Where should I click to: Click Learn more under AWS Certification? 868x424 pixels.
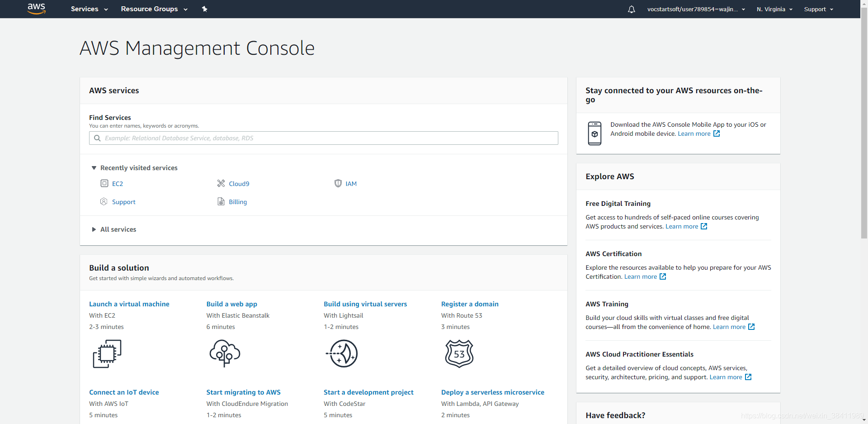pyautogui.click(x=641, y=276)
